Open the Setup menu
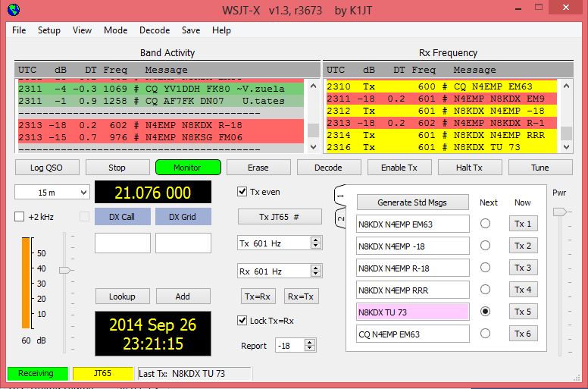588x389 pixels. coord(49,30)
